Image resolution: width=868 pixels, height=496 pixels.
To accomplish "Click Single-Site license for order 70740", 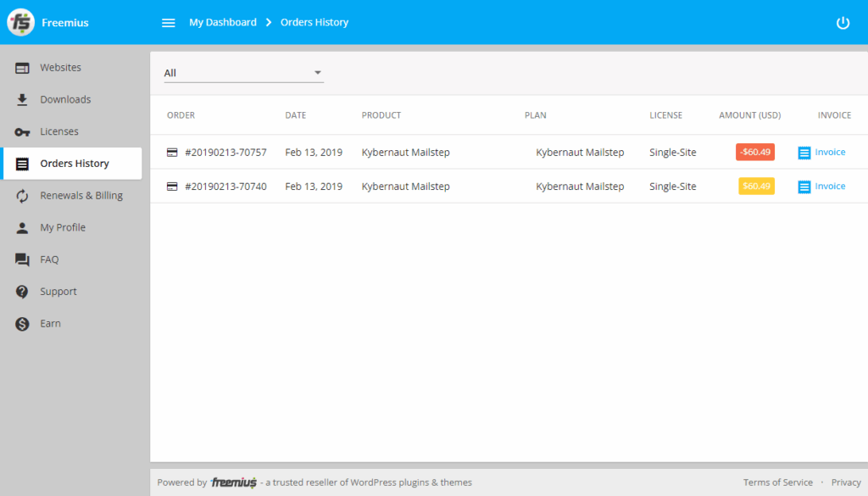I will click(673, 187).
